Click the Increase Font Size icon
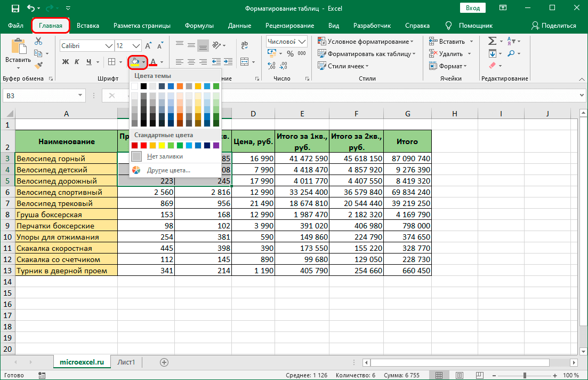This screenshot has height=380, width=588. (x=148, y=46)
